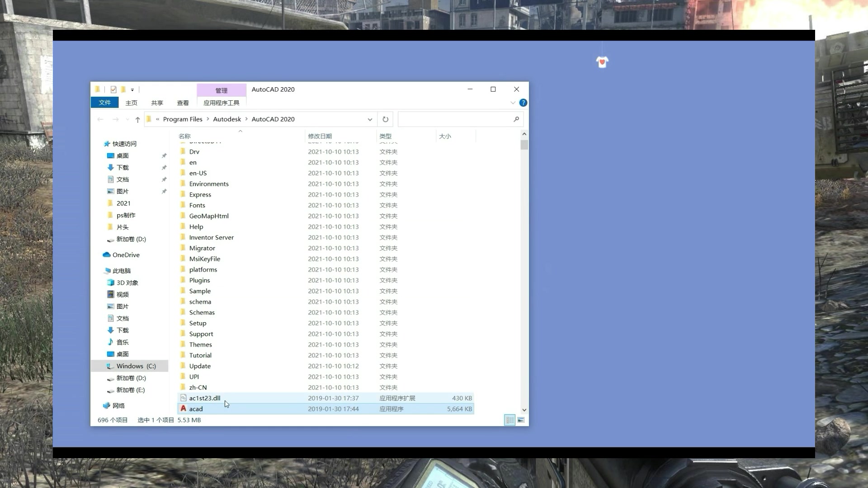Sort by 大小 column header
The image size is (868, 488).
coord(456,136)
